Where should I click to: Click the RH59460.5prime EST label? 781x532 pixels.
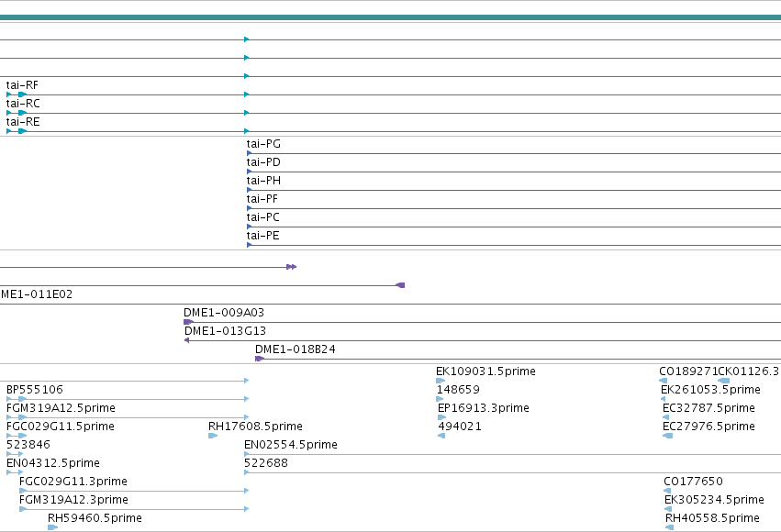tap(95, 518)
